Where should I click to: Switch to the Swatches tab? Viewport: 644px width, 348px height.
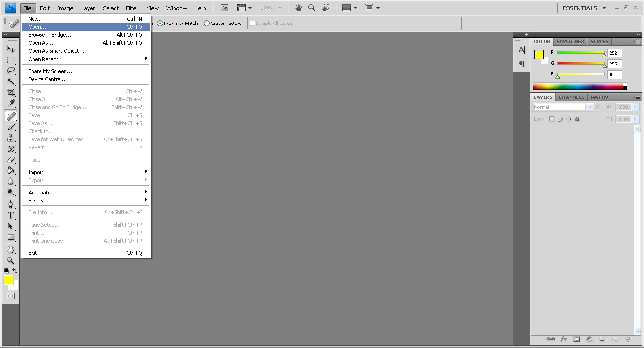[x=570, y=41]
